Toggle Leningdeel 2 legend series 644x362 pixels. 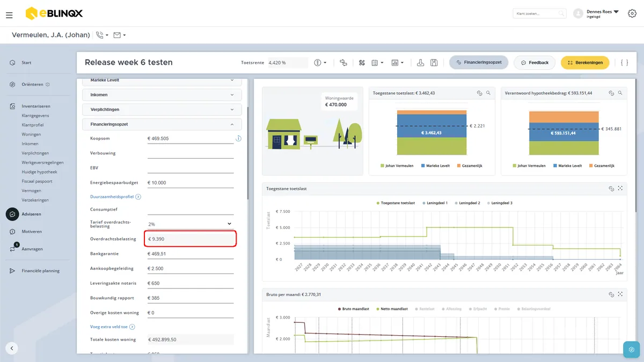coord(467,203)
